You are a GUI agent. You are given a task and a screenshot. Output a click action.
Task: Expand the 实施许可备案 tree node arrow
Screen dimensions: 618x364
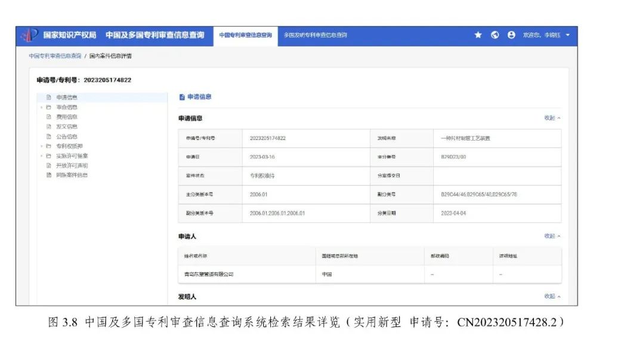pos(41,156)
